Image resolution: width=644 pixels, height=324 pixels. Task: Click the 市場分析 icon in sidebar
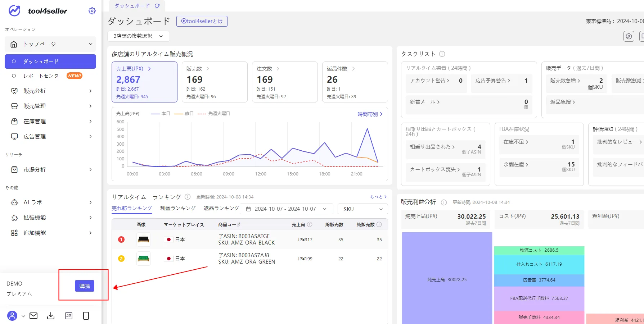(x=14, y=169)
